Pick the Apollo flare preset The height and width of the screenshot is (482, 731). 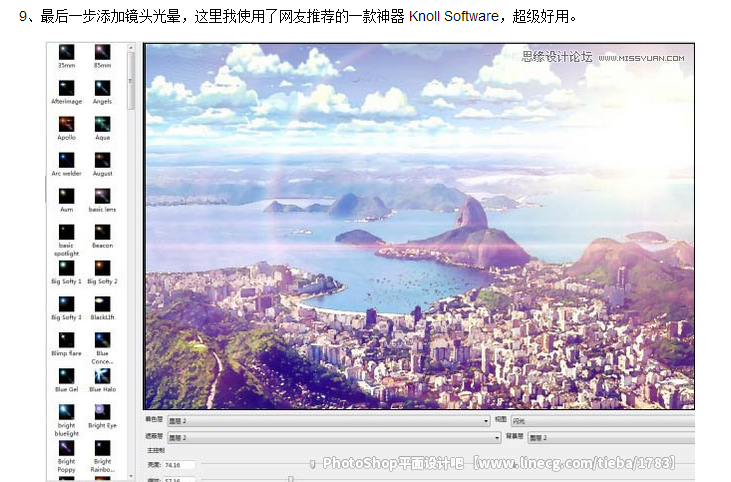66,128
